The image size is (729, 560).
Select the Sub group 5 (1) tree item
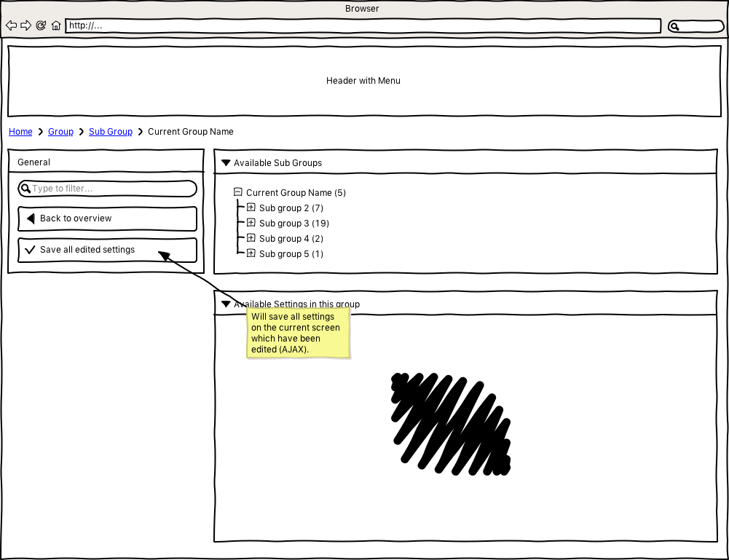[x=291, y=254]
